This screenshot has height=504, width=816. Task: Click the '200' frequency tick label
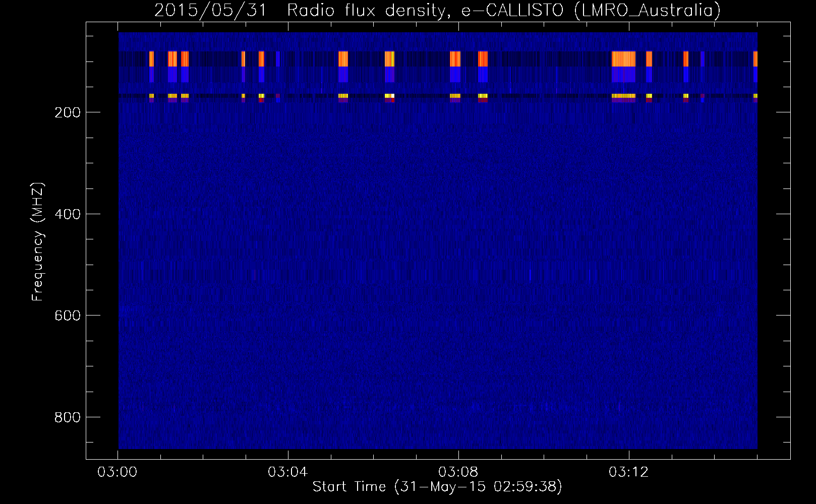pyautogui.click(x=68, y=112)
